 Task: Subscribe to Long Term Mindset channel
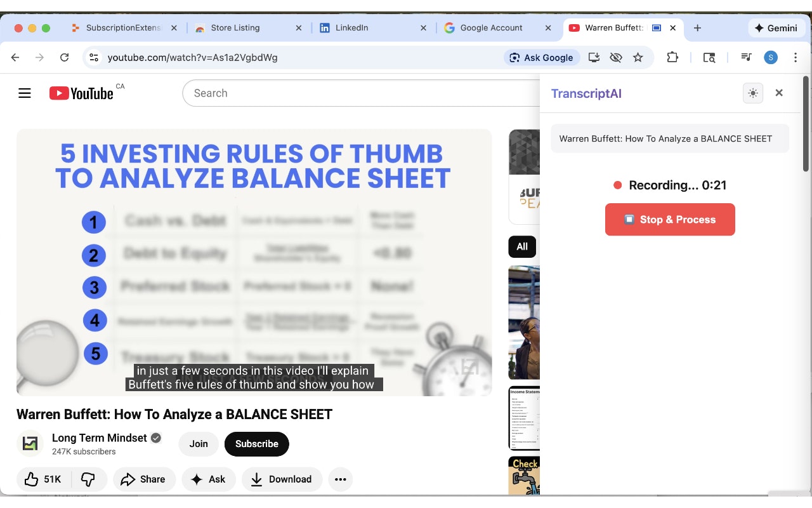coord(256,444)
